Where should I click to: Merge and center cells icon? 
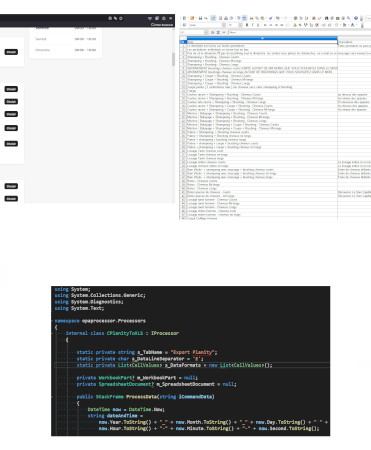[287, 25]
